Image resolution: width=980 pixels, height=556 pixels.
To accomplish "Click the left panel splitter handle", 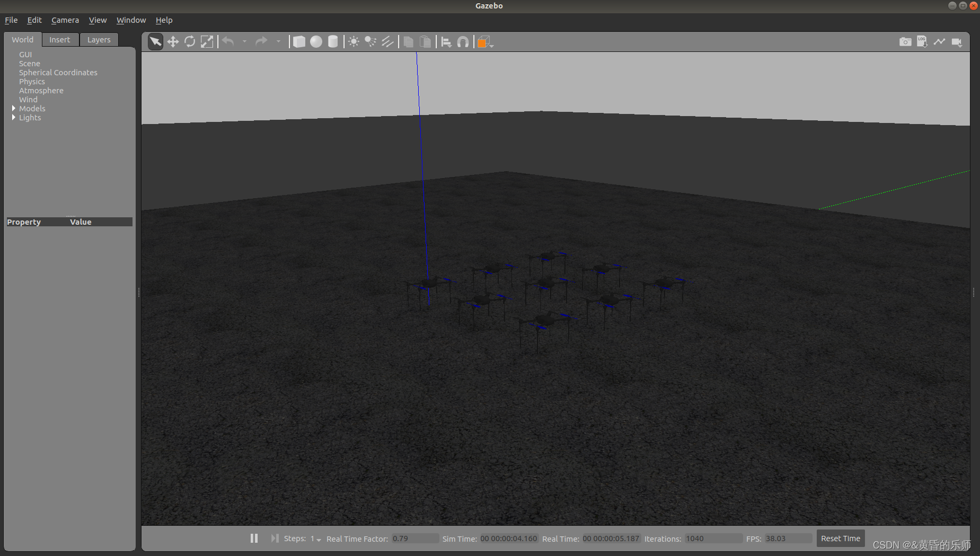I will pyautogui.click(x=139, y=292).
